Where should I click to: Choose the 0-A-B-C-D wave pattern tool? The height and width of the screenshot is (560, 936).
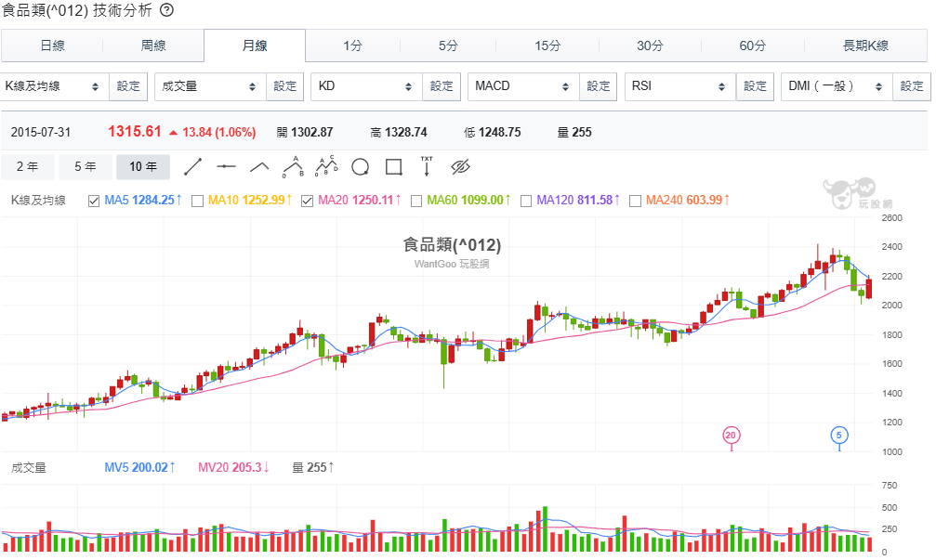click(x=326, y=166)
